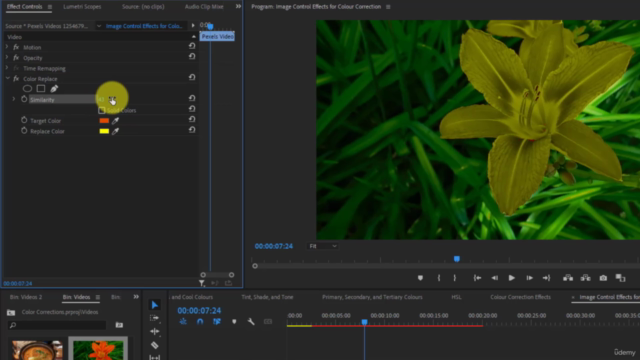
Task: Reset the Motion effect
Action: pyautogui.click(x=192, y=46)
